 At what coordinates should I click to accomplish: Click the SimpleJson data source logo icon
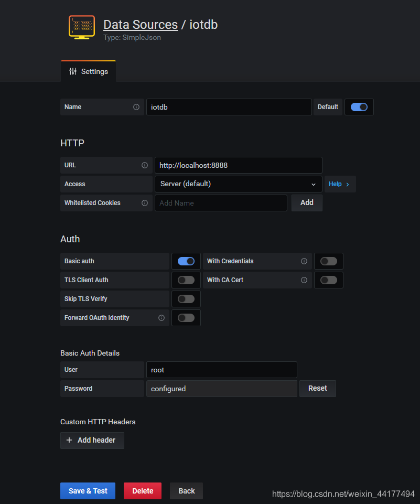click(82, 27)
